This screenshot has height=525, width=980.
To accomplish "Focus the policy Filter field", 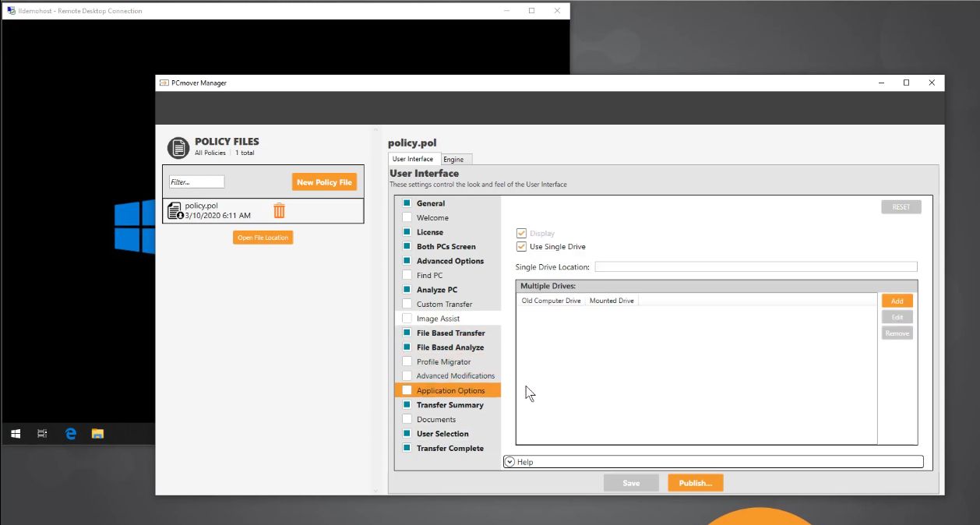I will pos(197,181).
